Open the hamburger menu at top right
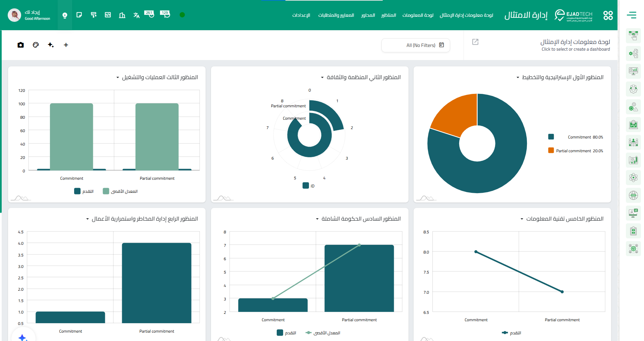This screenshot has width=644, height=341. tap(632, 15)
